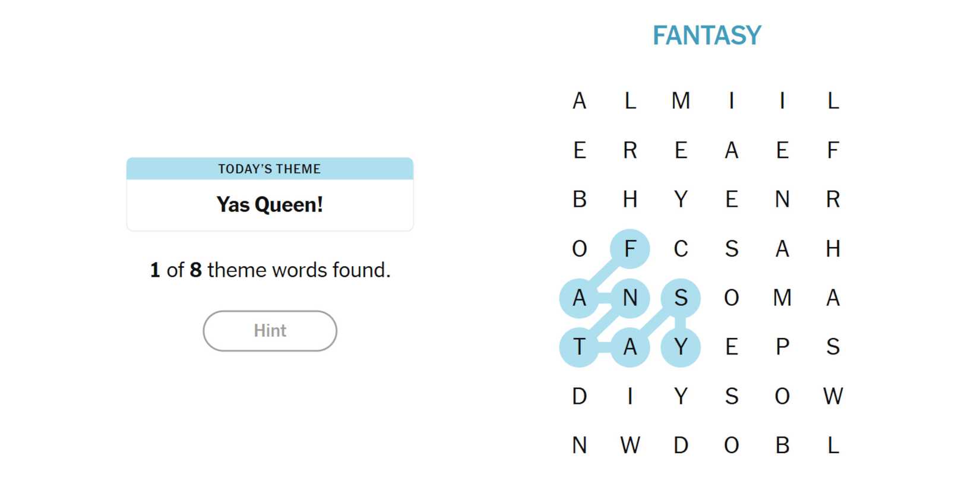Click the highlighted letter S
The width and height of the screenshot is (980, 490).
[681, 298]
